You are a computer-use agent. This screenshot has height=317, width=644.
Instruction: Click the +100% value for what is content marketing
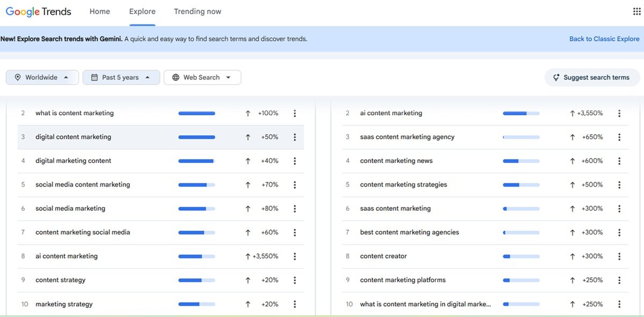(268, 113)
